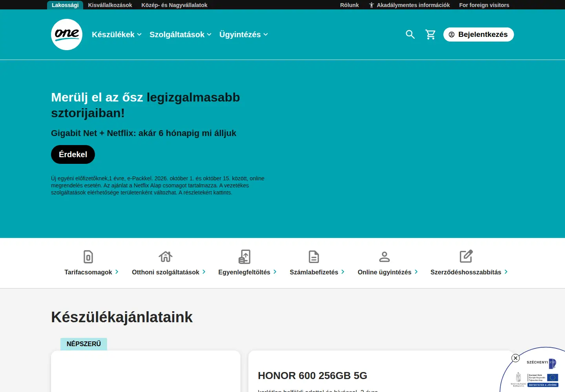The width and height of the screenshot is (565, 392).
Task: Open the Egyenlegfeltöltés link
Action: pyautogui.click(x=247, y=272)
